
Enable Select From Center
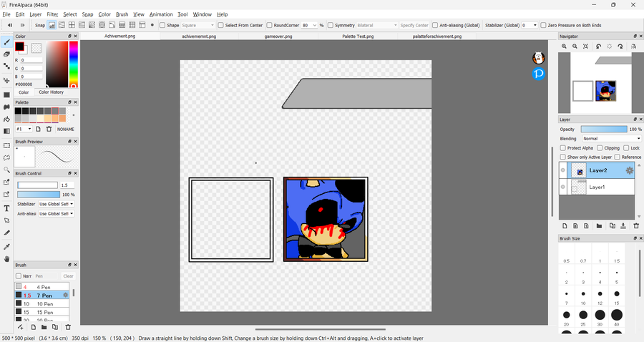tap(220, 25)
